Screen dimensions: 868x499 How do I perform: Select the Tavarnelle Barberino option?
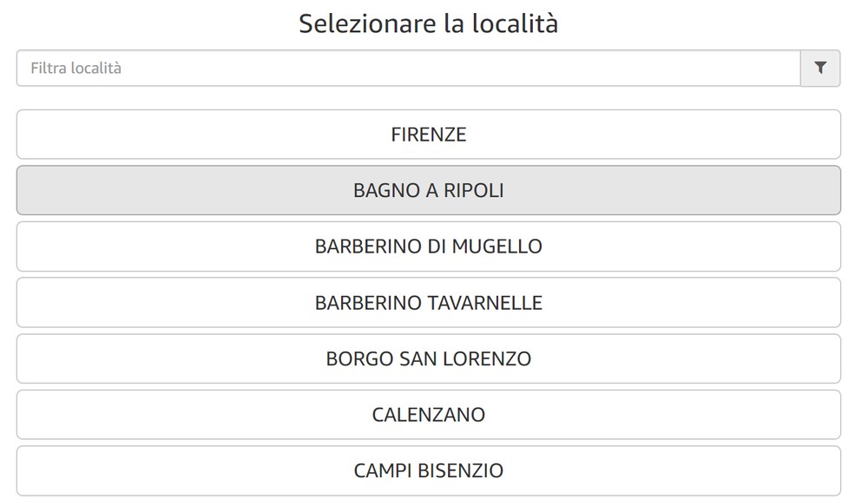click(x=429, y=303)
